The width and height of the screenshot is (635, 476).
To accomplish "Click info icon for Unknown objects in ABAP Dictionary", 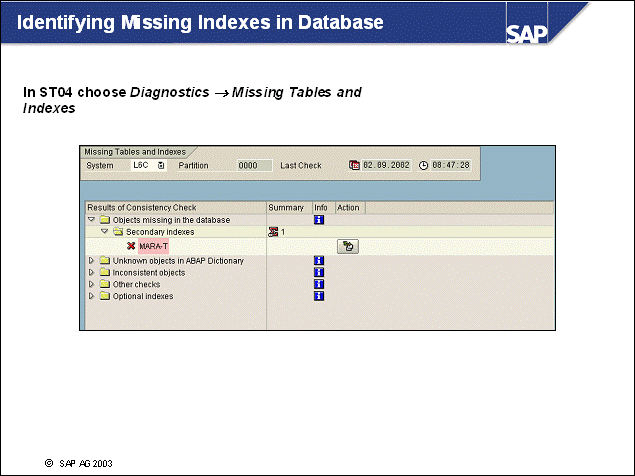I will [x=319, y=260].
